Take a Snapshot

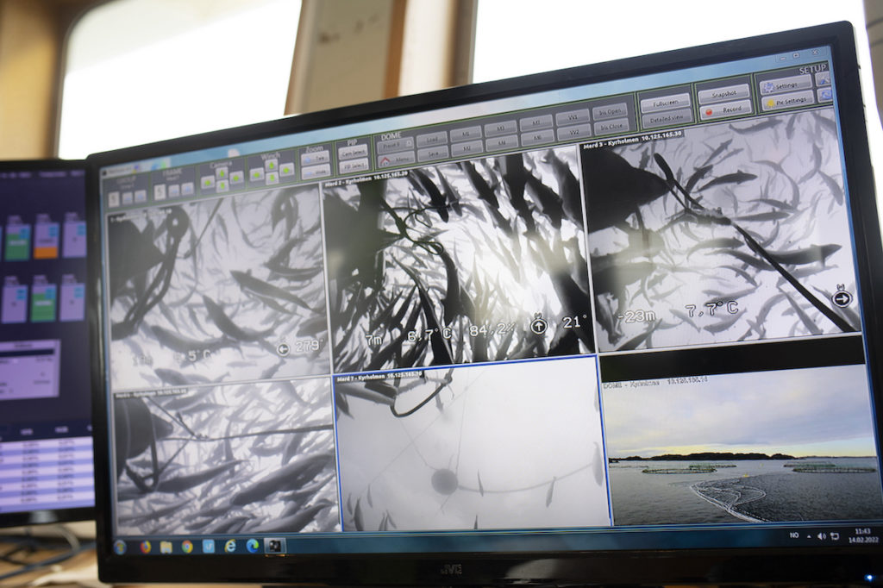tap(723, 94)
